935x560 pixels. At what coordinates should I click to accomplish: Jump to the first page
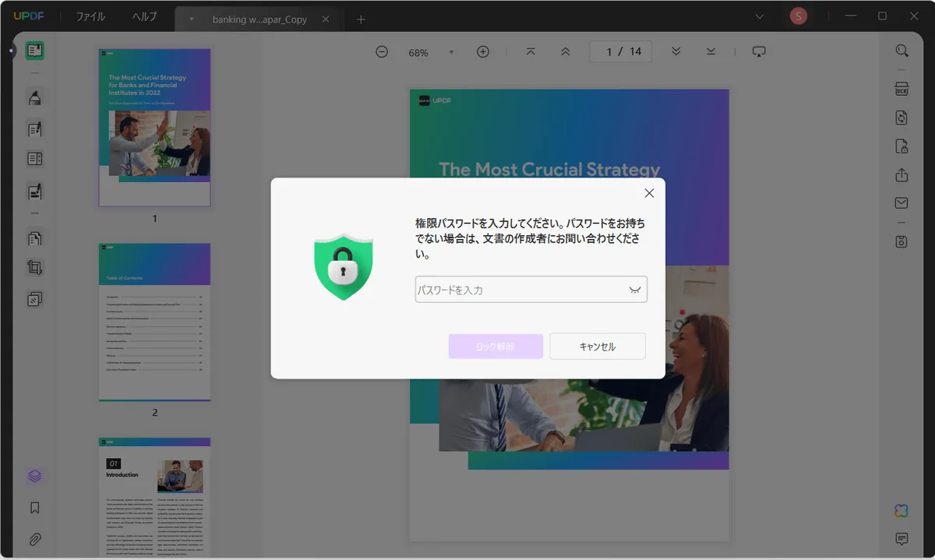531,51
